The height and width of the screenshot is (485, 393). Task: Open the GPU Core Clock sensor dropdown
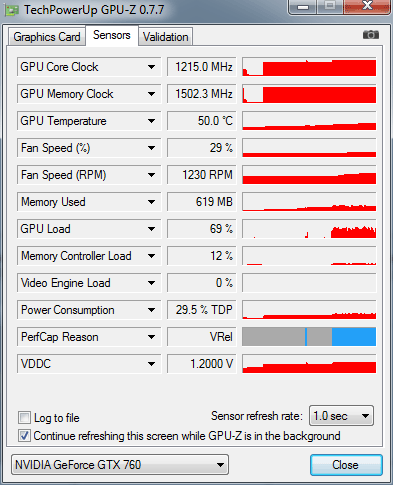pyautogui.click(x=151, y=67)
